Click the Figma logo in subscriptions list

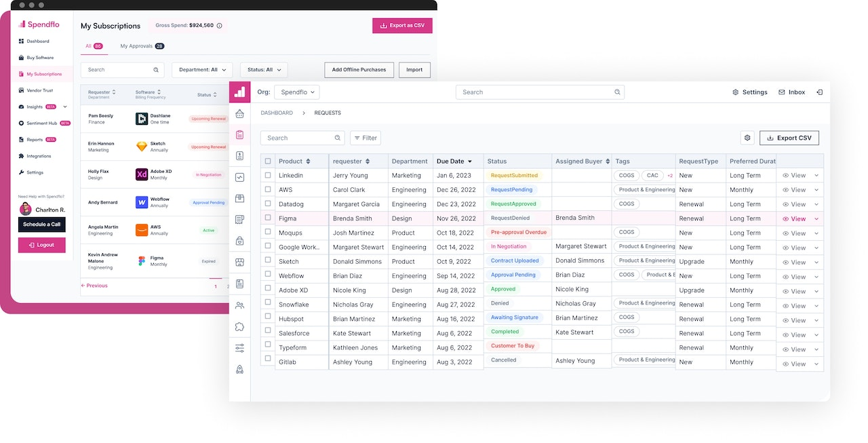pos(142,261)
